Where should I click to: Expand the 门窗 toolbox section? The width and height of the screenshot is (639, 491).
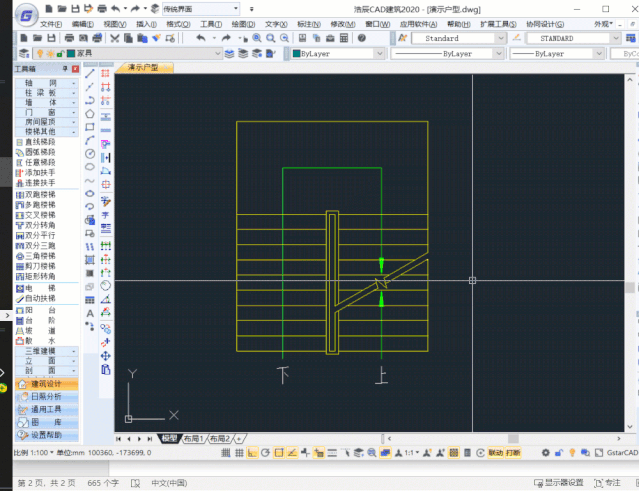coord(46,112)
